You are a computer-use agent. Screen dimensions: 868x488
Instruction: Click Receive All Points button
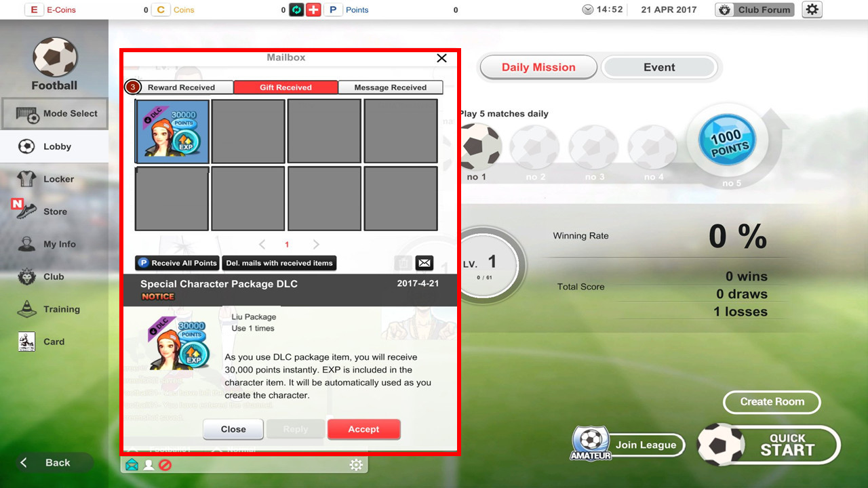coord(177,263)
